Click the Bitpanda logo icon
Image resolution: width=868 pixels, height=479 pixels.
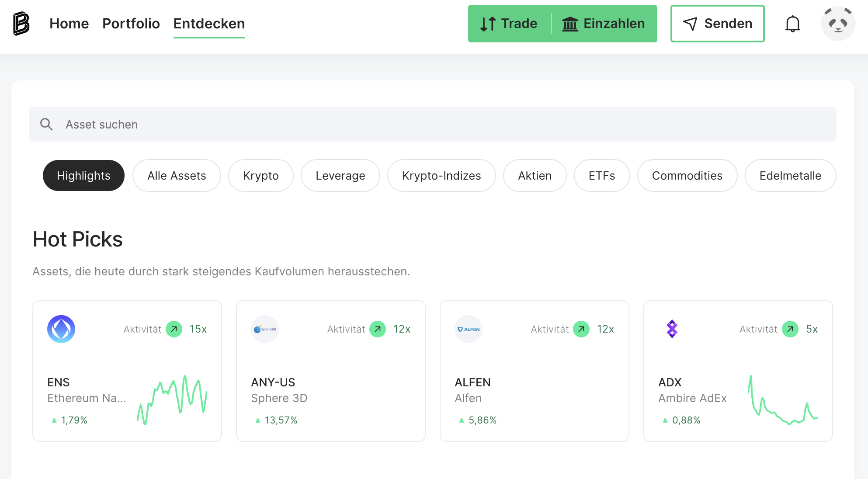[21, 24]
